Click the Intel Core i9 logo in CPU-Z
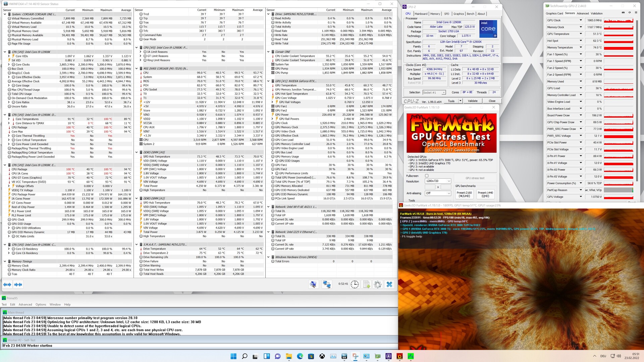This screenshot has height=362, width=644. click(488, 29)
